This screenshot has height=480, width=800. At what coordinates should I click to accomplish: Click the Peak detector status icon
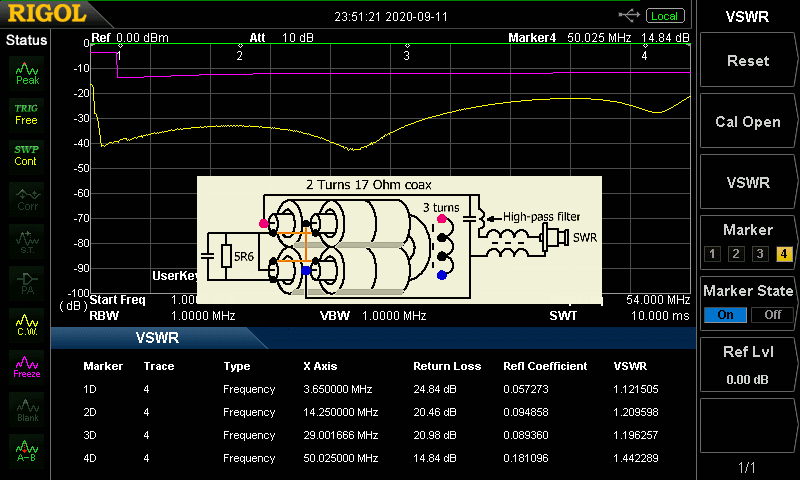(x=27, y=73)
